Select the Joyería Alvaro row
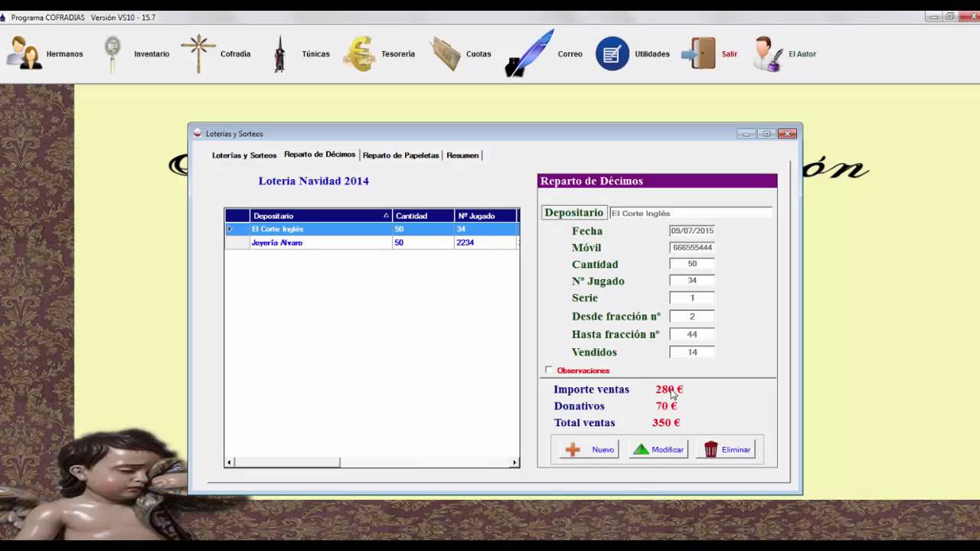Image resolution: width=980 pixels, height=551 pixels. tap(372, 243)
